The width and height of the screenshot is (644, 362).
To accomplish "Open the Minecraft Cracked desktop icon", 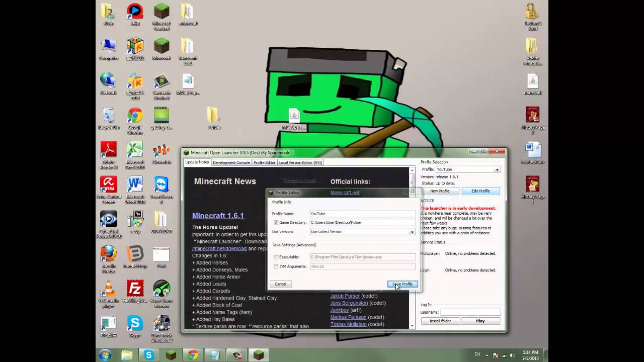I will click(162, 17).
